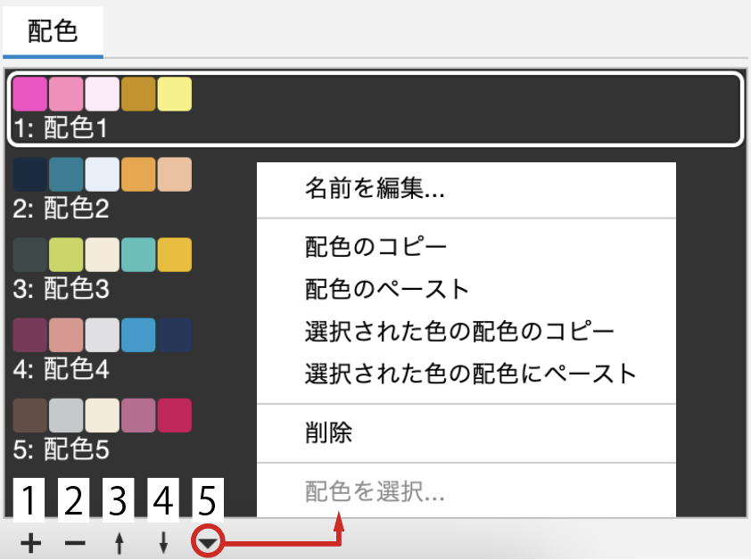This screenshot has height=560, width=751.
Task: Pick light pink swatch in 配色1
Action: [66, 94]
